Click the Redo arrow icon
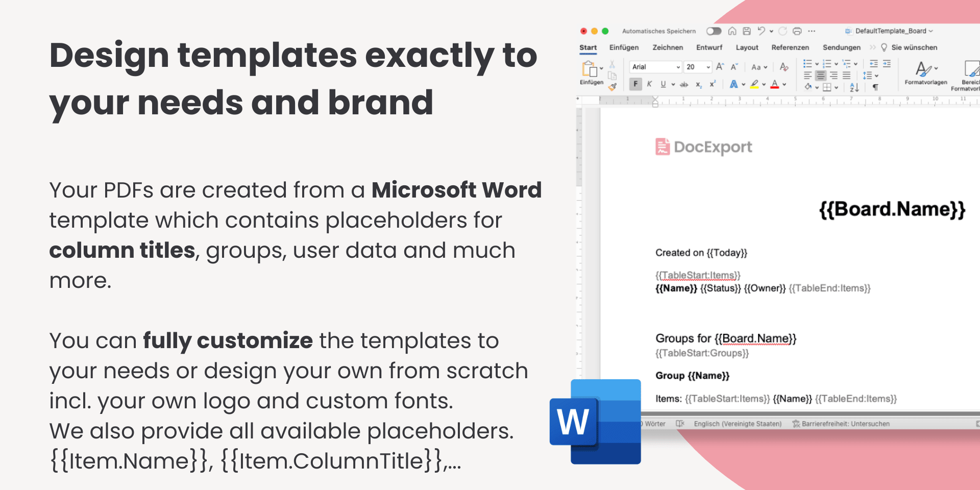The height and width of the screenshot is (490, 980). pos(782,31)
